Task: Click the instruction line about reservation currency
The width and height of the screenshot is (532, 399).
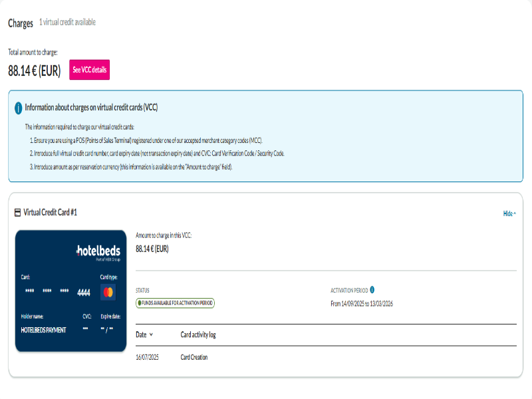Action: point(131,167)
